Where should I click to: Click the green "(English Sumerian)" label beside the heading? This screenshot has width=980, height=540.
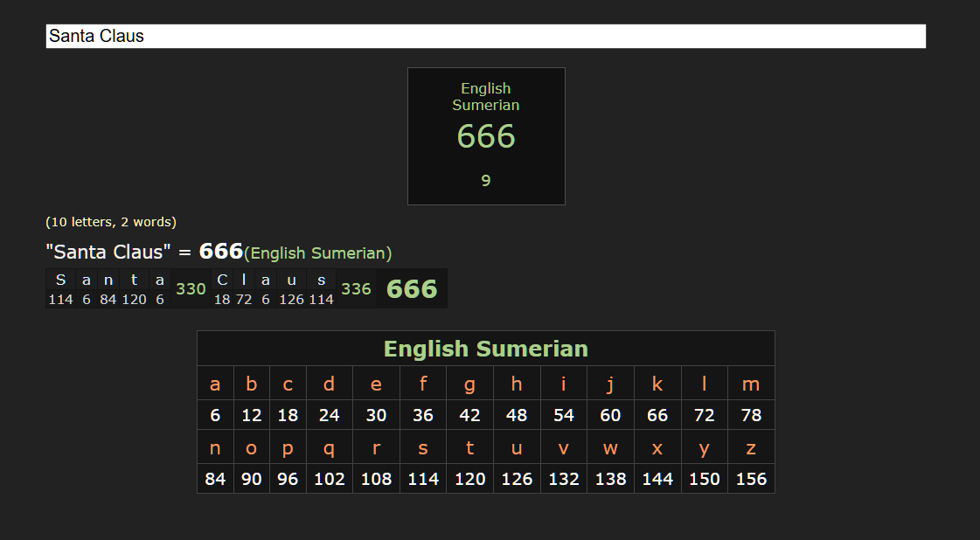pyautogui.click(x=317, y=253)
